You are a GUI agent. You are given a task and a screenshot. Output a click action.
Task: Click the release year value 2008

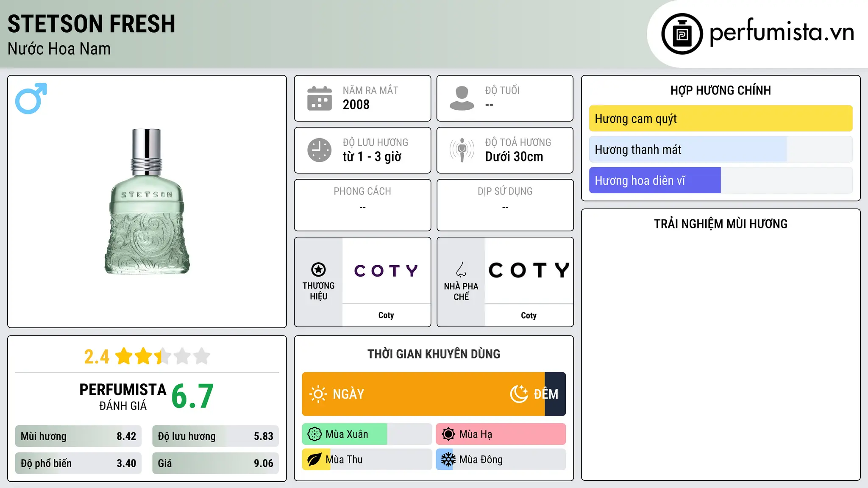click(356, 105)
